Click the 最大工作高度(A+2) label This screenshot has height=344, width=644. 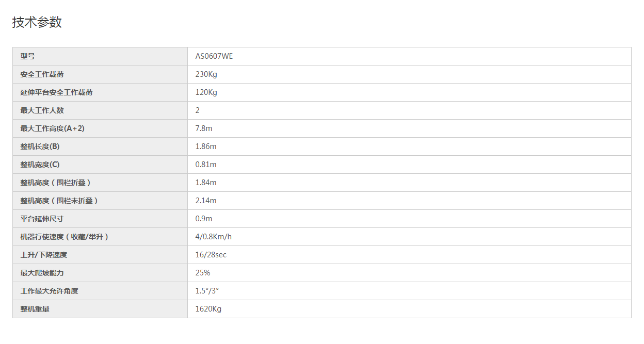(x=53, y=128)
